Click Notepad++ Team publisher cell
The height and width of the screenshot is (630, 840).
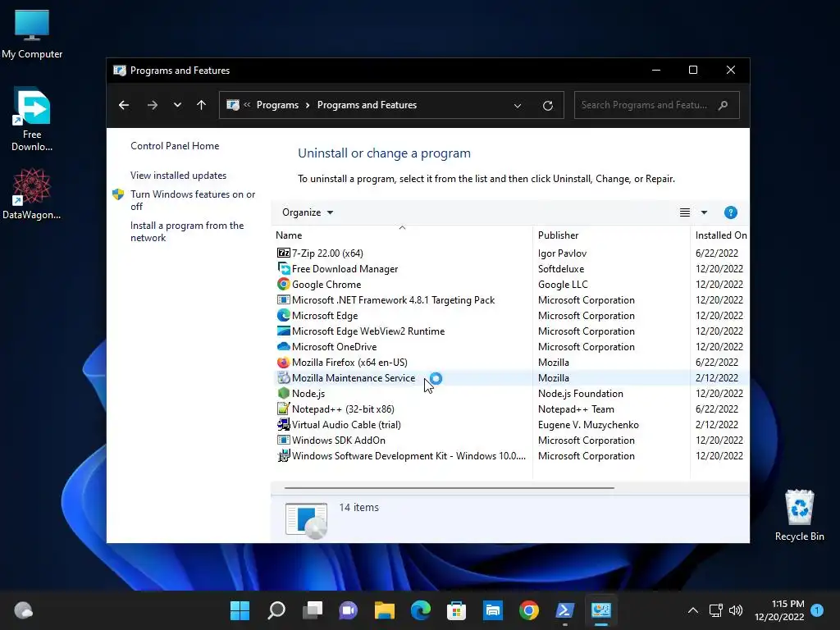pyautogui.click(x=576, y=409)
